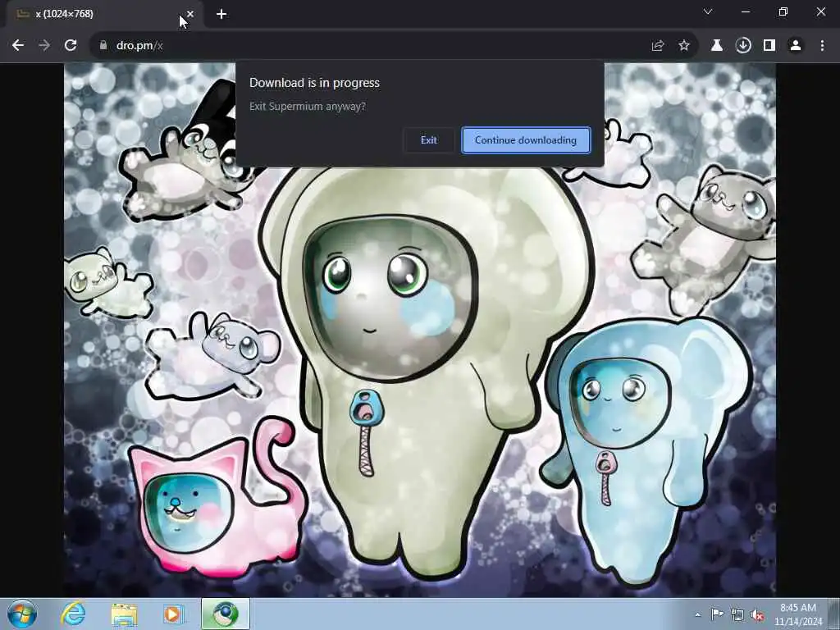Launch Internet Explorer from the taskbar
Viewport: 840px width, 630px height.
coord(73,614)
